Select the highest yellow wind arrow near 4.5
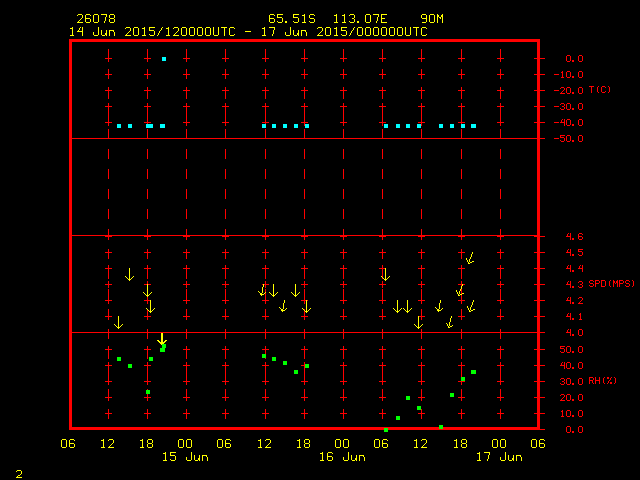640x480 pixels. (470, 258)
